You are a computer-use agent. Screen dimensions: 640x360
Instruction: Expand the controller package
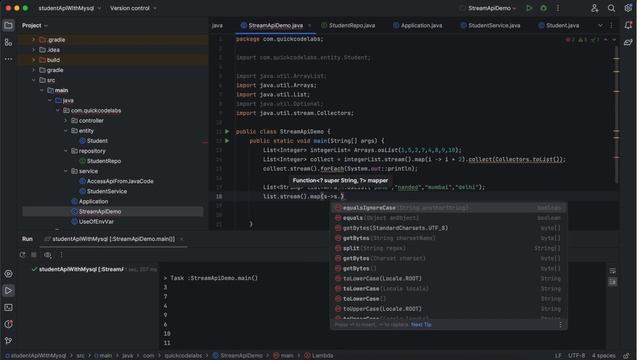(66, 121)
